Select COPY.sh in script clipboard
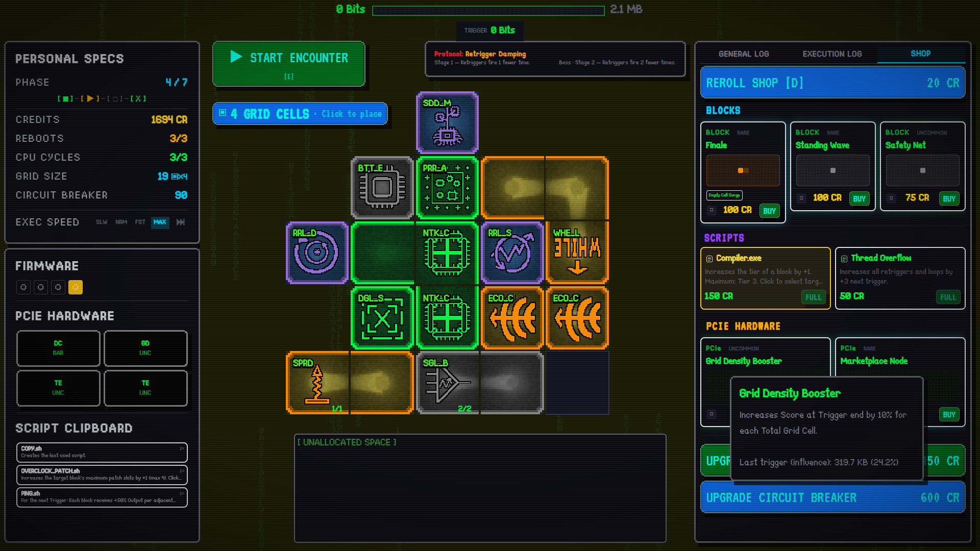The height and width of the screenshot is (551, 980). 102,452
